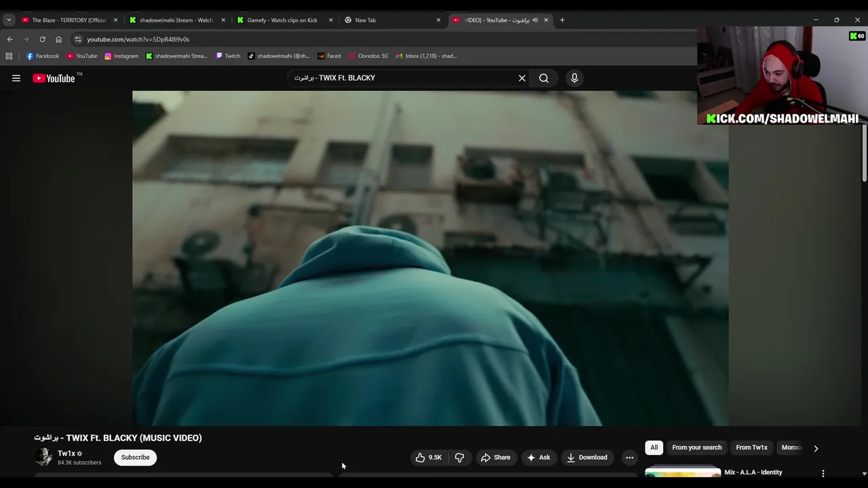Click the video player to pause

431,258
